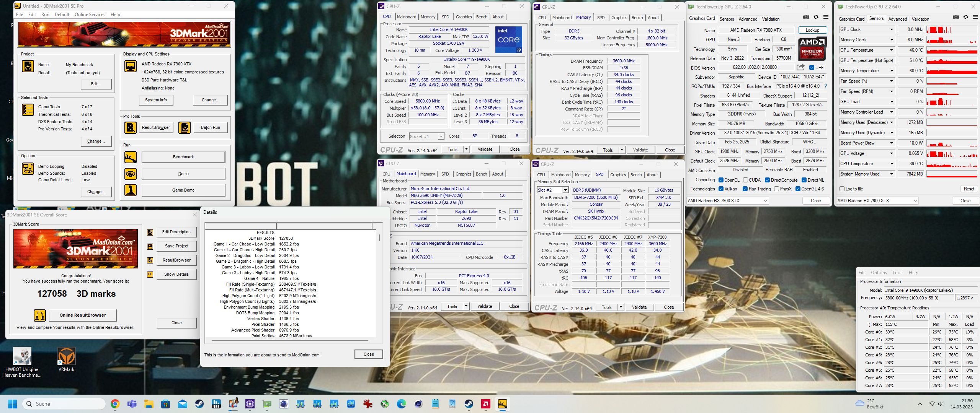The height and width of the screenshot is (413, 980).
Task: Select the Graphics tab in CPU-Z SPD window
Action: tap(618, 175)
